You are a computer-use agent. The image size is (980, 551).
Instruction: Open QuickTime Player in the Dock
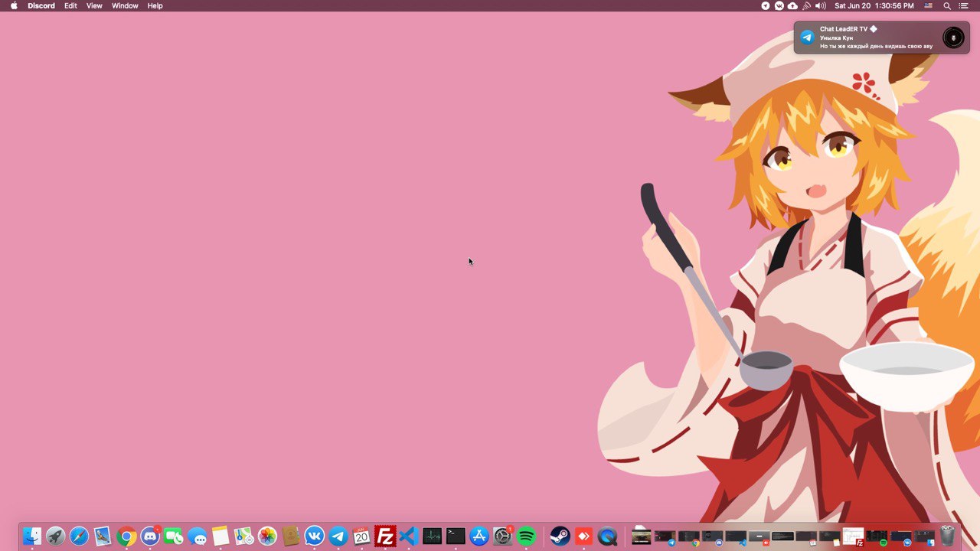[x=608, y=536]
